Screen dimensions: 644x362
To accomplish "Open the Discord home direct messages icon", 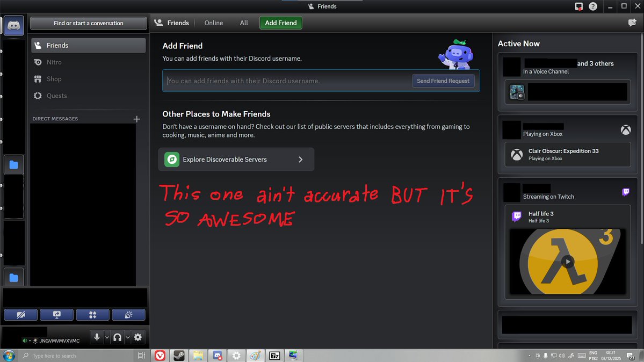I will [x=13, y=25].
